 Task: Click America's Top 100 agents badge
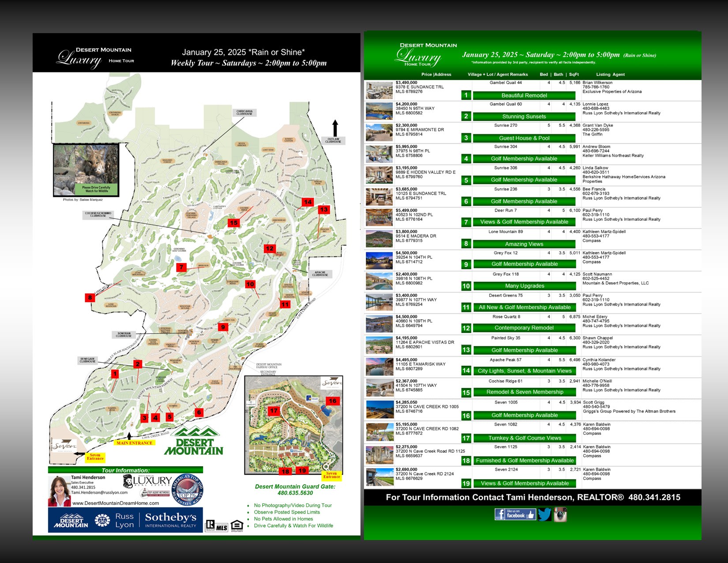point(187,490)
